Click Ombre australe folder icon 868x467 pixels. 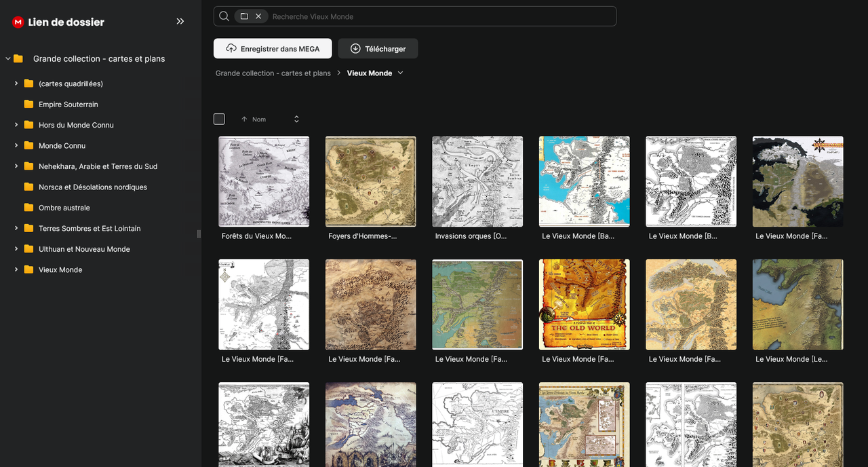(28, 208)
